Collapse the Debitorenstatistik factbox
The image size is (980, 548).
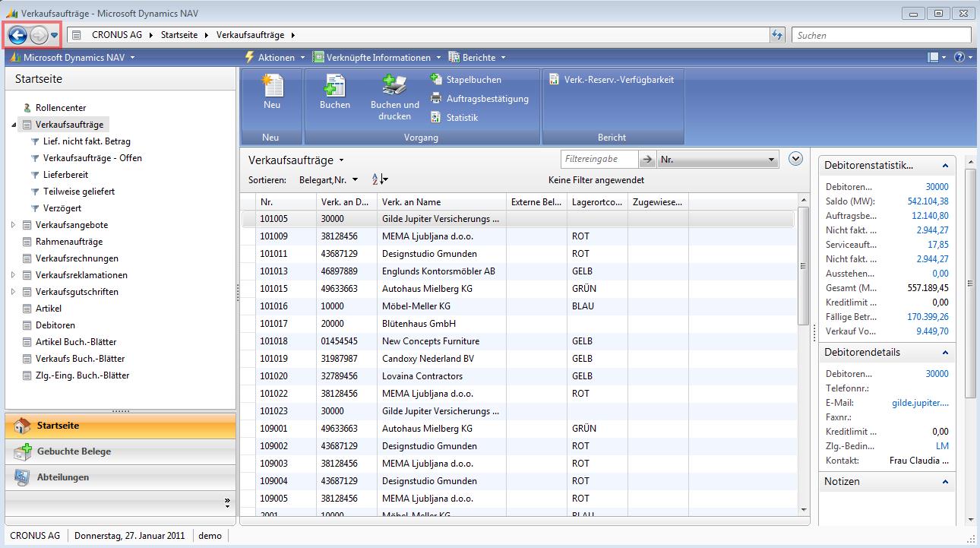(945, 166)
